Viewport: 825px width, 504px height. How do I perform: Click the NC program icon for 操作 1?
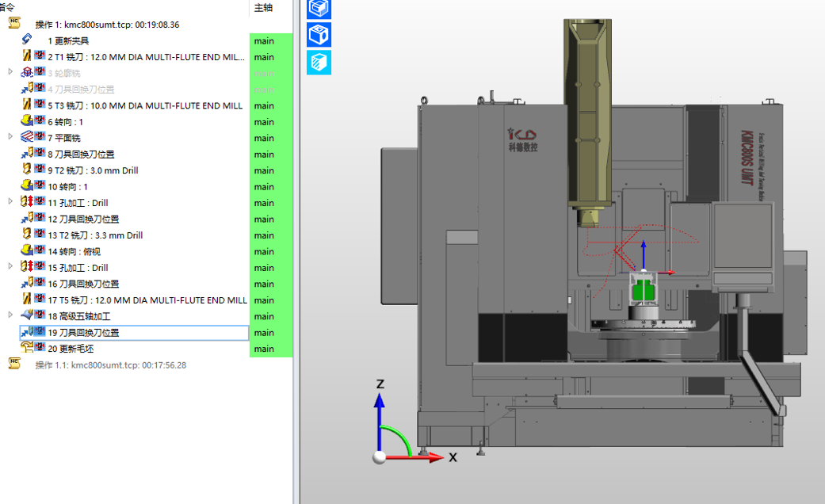coord(14,23)
